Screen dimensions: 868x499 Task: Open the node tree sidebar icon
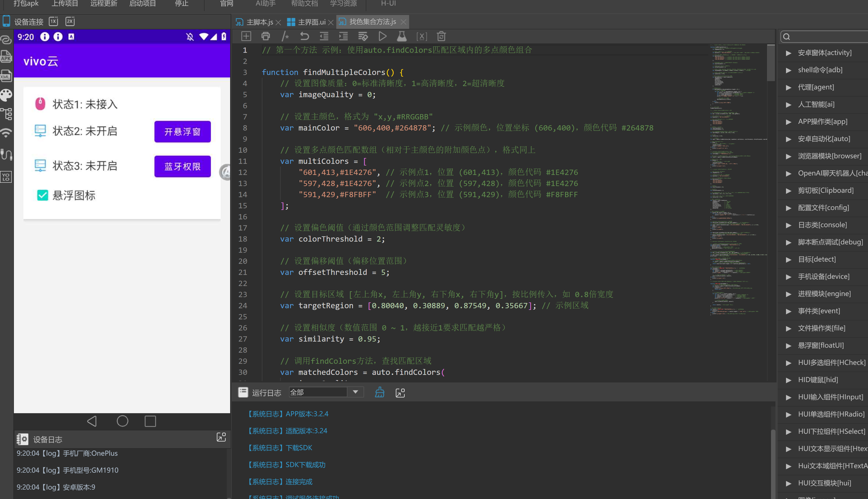click(x=6, y=114)
